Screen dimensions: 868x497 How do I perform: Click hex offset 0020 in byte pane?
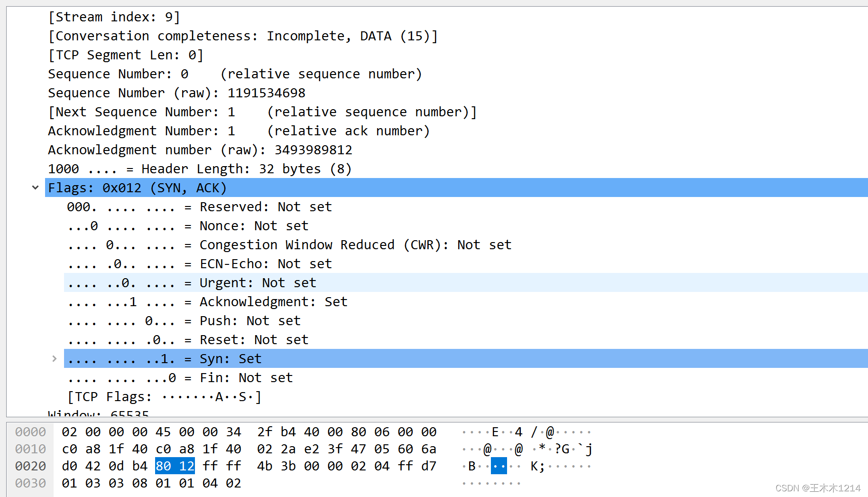[x=30, y=466]
